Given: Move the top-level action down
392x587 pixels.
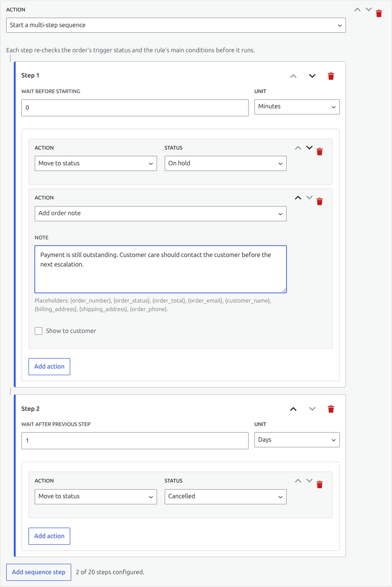Looking at the screenshot, I should [x=369, y=10].
